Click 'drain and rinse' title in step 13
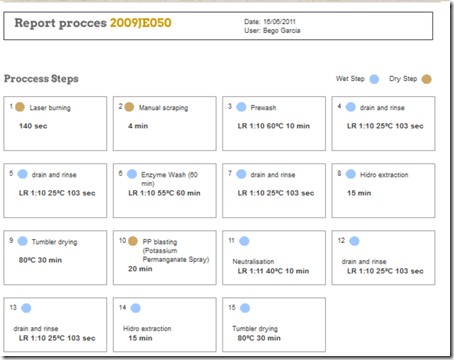 (36, 329)
